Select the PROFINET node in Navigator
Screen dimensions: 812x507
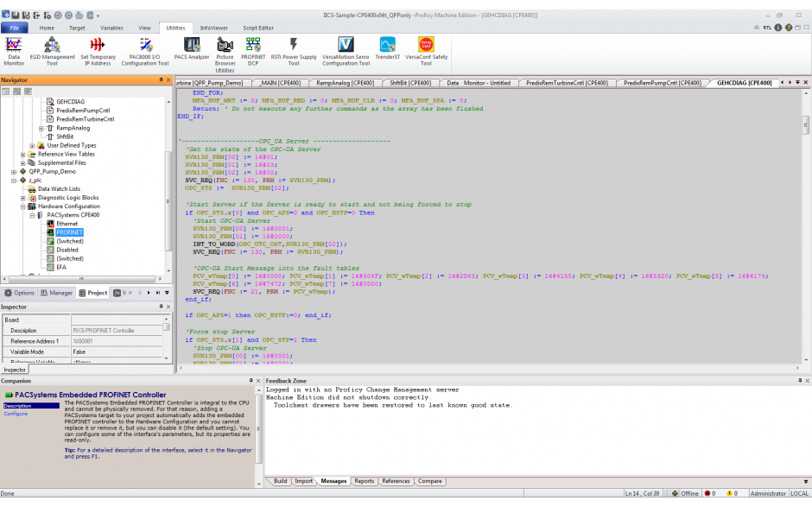pyautogui.click(x=69, y=232)
